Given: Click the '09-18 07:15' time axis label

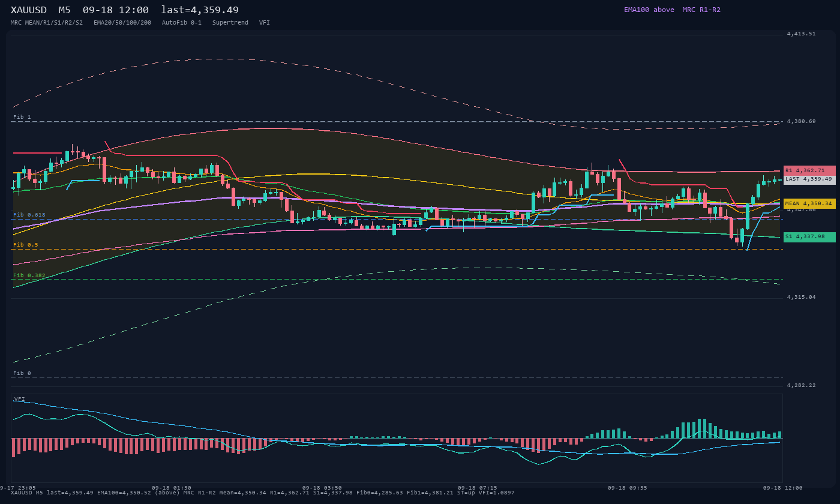Looking at the screenshot, I should [x=478, y=488].
